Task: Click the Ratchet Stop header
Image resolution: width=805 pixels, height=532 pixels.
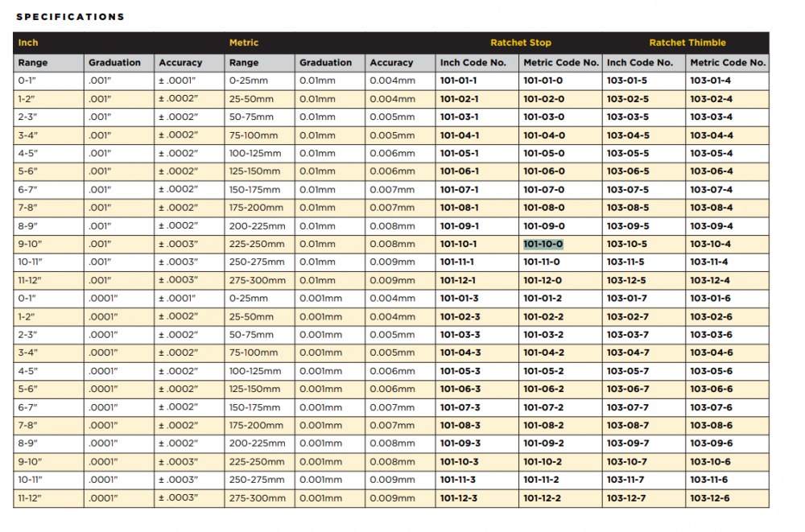Action: click(521, 43)
